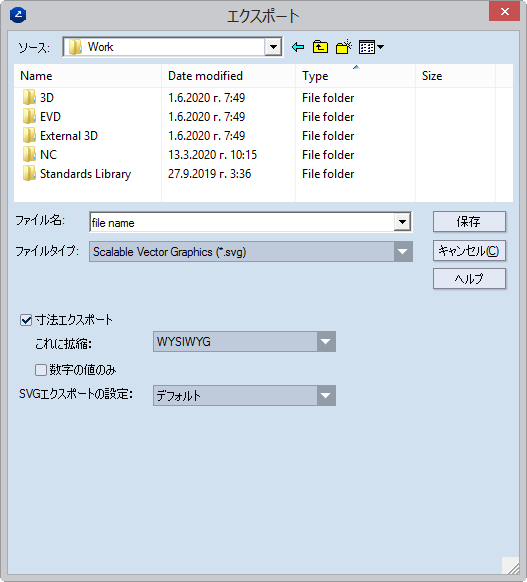Open the file type SVG dropdown
The width and height of the screenshot is (527, 582).
[x=403, y=252]
